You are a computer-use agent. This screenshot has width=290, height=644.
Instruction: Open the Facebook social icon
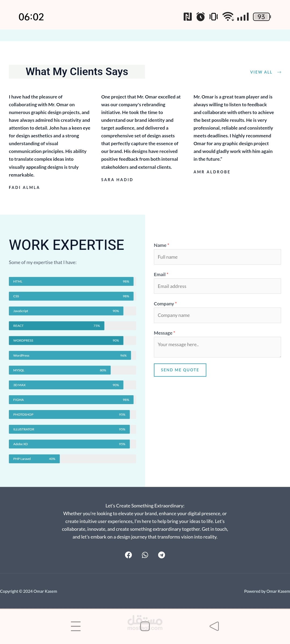(x=128, y=555)
